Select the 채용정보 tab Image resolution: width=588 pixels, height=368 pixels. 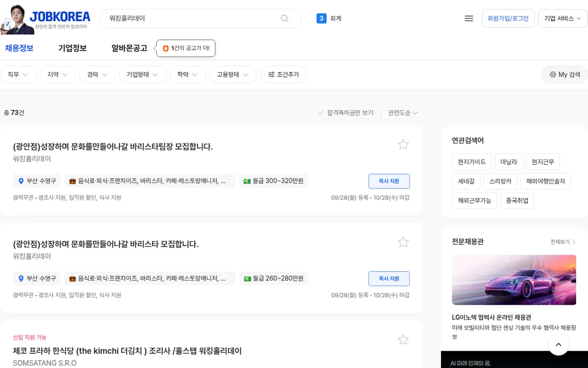point(19,48)
